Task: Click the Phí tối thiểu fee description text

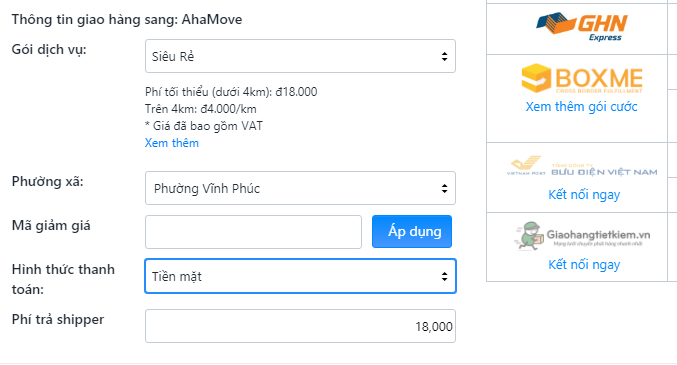Action: pyautogui.click(x=231, y=92)
